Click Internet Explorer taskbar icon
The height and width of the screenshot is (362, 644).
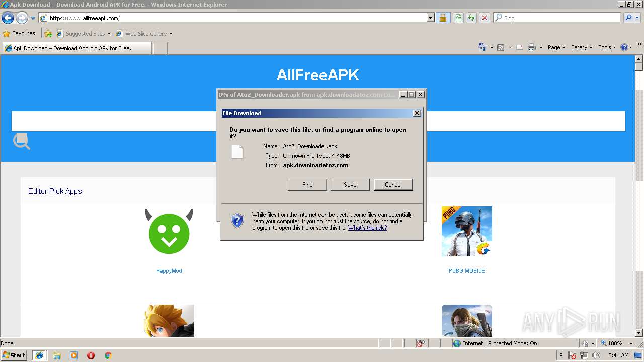(39, 355)
